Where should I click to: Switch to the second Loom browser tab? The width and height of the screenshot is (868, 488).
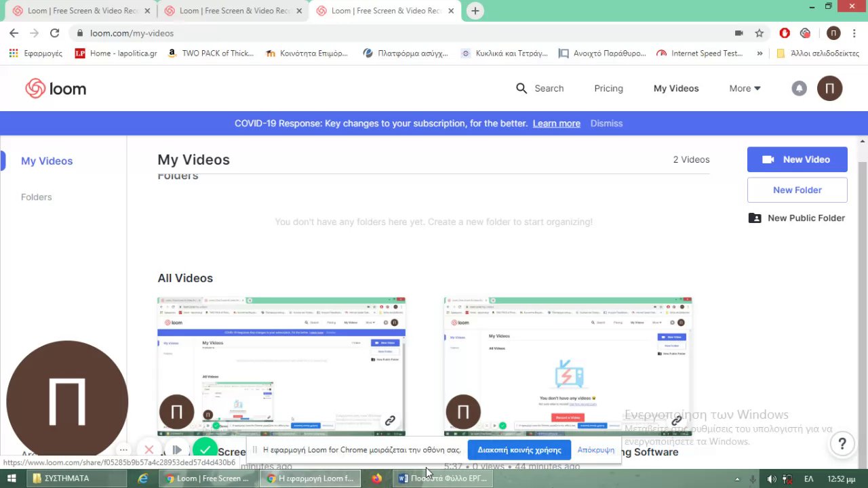click(233, 11)
